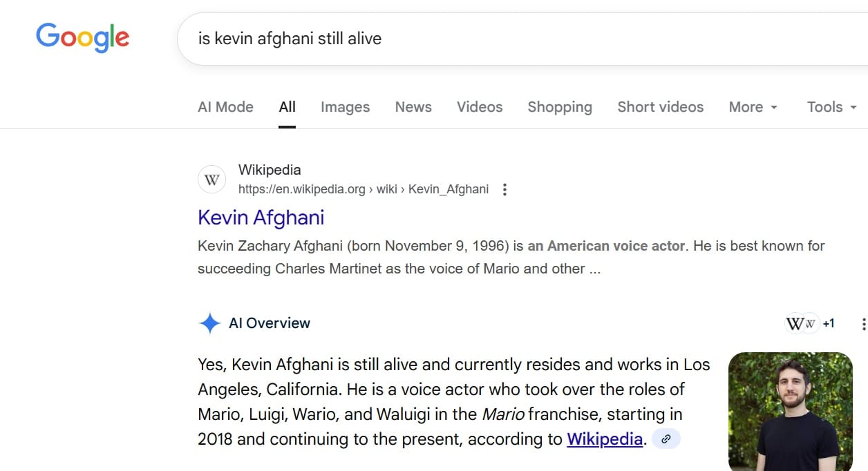
Task: Click the search query input field
Action: pos(484,38)
